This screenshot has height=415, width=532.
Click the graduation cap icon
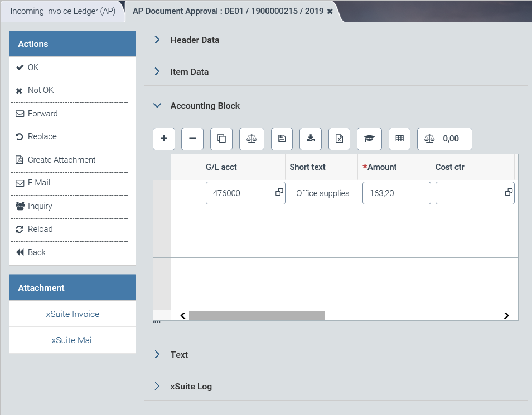coord(369,139)
